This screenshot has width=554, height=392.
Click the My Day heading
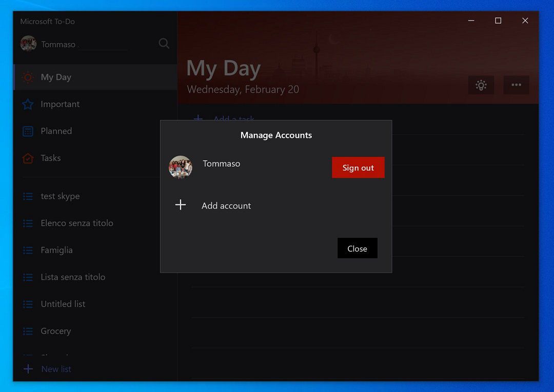[223, 69]
